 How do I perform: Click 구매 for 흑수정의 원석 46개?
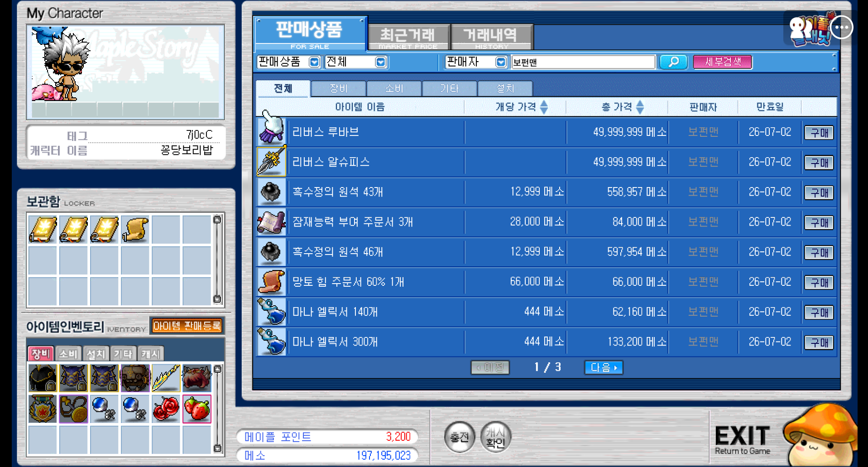pyautogui.click(x=819, y=252)
